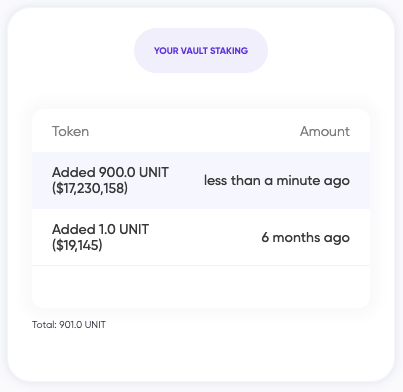Select the Token column header
Image resolution: width=403 pixels, height=392 pixels.
pos(70,131)
